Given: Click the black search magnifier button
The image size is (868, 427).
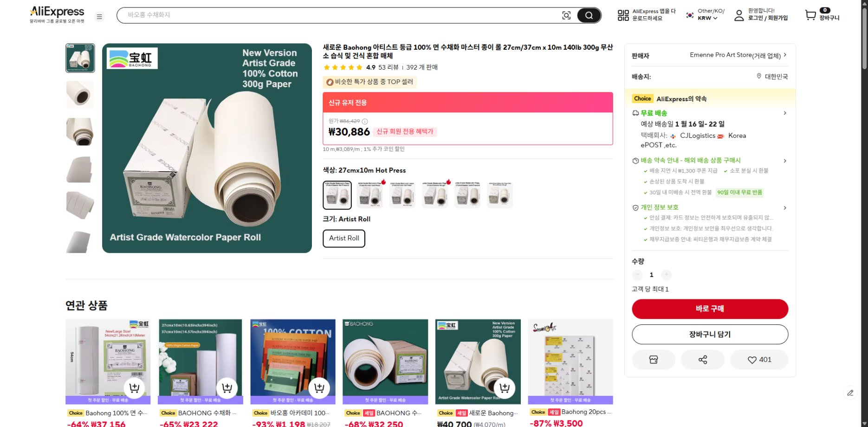Looking at the screenshot, I should (589, 15).
